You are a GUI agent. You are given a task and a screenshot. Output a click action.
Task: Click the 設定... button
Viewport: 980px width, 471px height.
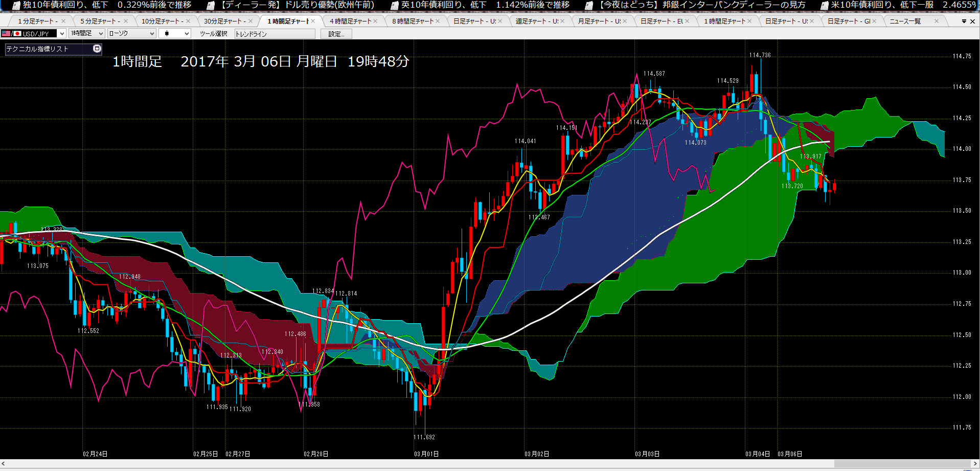[x=336, y=34]
